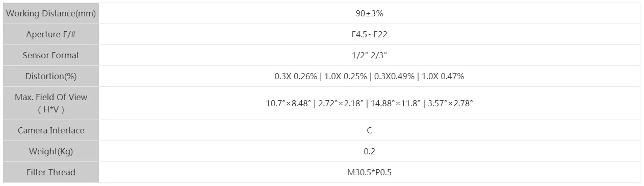Click the Sensor Format label cell
The image size is (644, 186).
[x=51, y=55]
